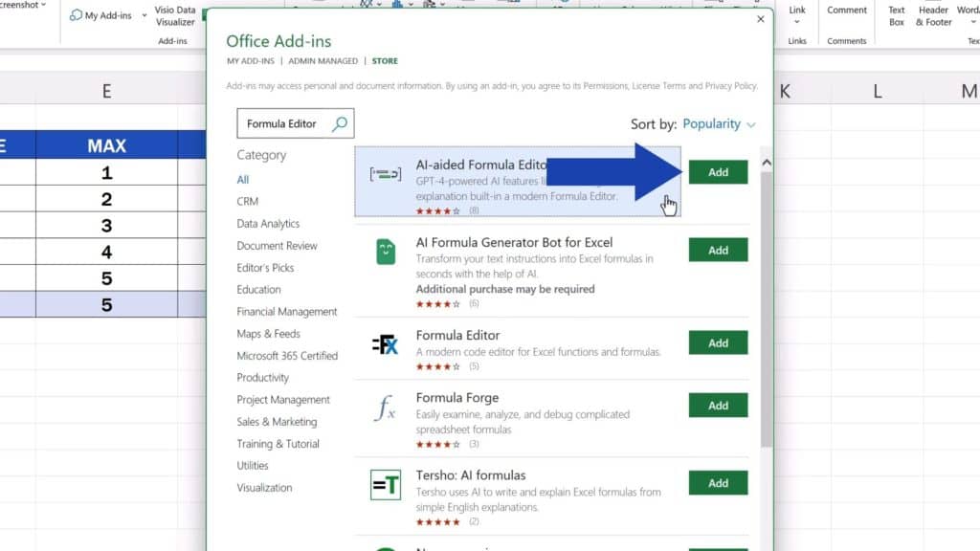Screen dimensions: 980x551
Task: Switch to the ADMIN MANAGED tab
Action: 323,60
